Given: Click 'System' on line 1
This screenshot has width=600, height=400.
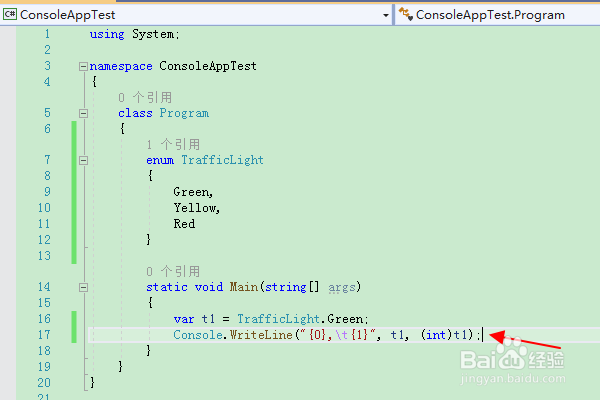Looking at the screenshot, I should pyautogui.click(x=153, y=34).
